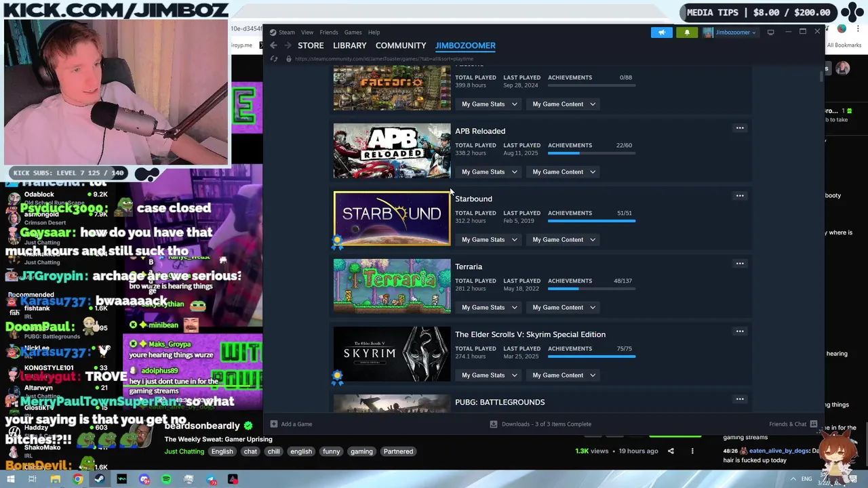The height and width of the screenshot is (488, 868).
Task: Open the APB Reloaded game title link
Action: tap(480, 131)
